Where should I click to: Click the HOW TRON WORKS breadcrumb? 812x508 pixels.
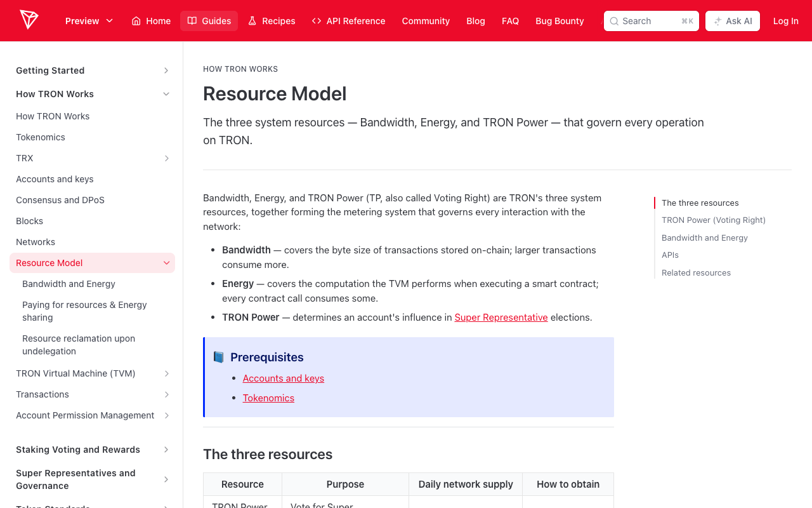[x=240, y=69]
